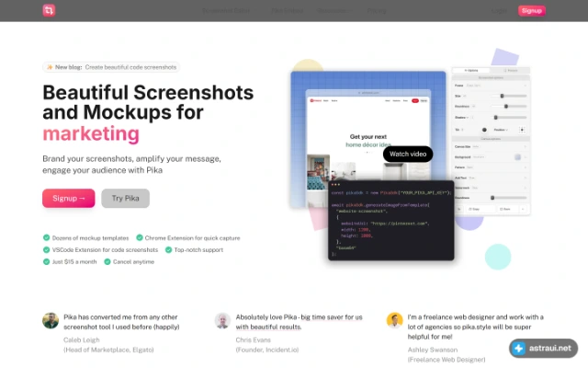Open the Resources dropdown in the navbar
The image size is (588, 368).
tap(334, 10)
